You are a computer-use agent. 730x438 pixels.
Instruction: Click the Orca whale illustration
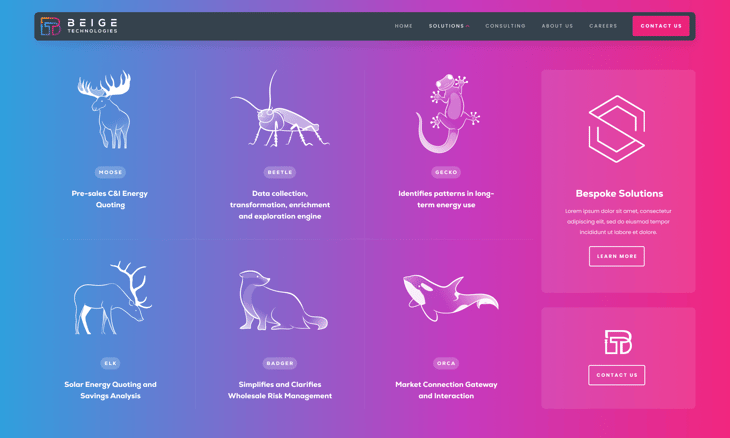click(451, 298)
